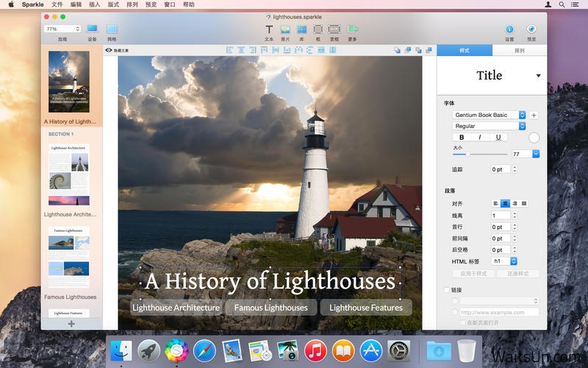Image resolution: width=588 pixels, height=368 pixels.
Task: Open Spotlight search in the menu bar
Action: coord(562,4)
